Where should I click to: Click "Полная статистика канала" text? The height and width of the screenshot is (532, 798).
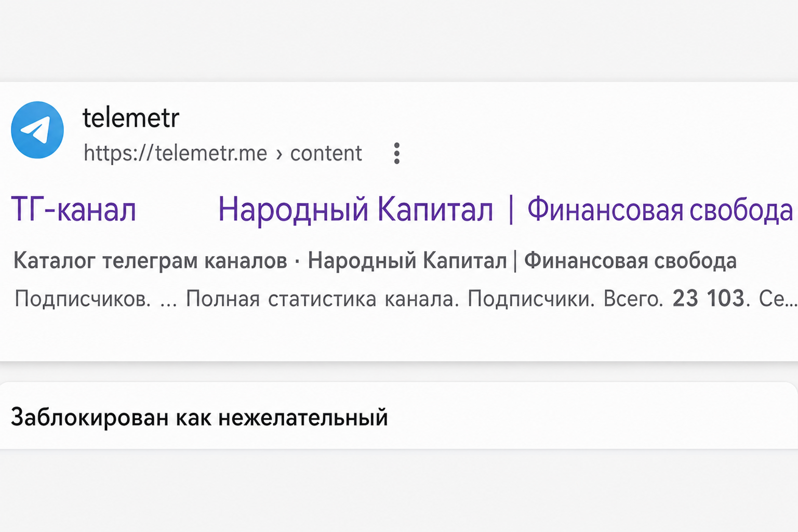tap(322, 299)
